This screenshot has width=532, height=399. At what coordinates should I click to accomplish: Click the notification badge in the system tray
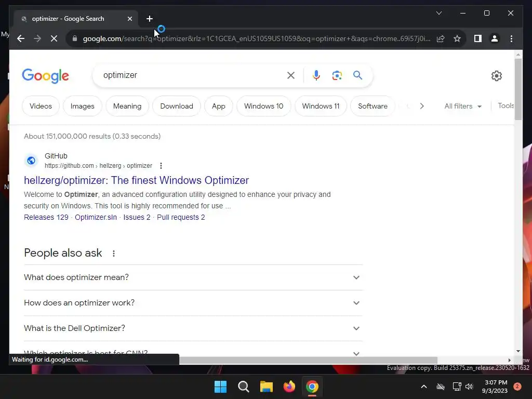click(x=517, y=387)
